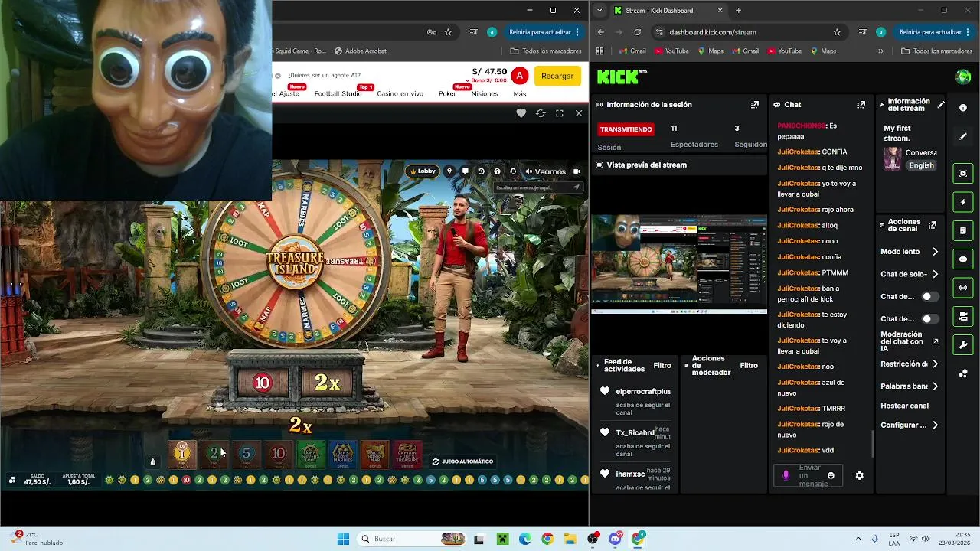Click Hostear canal
This screenshot has width=980, height=551.
pyautogui.click(x=904, y=406)
